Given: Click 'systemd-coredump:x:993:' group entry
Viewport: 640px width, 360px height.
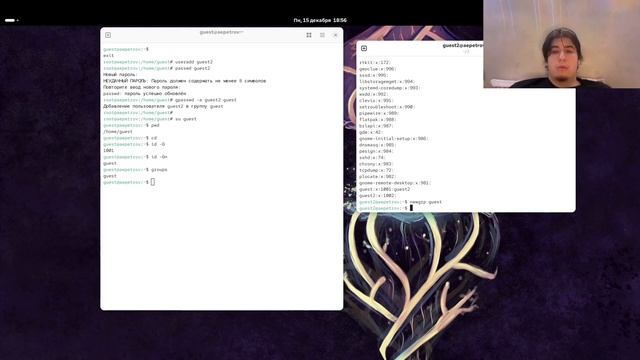Looking at the screenshot, I should tap(390, 88).
